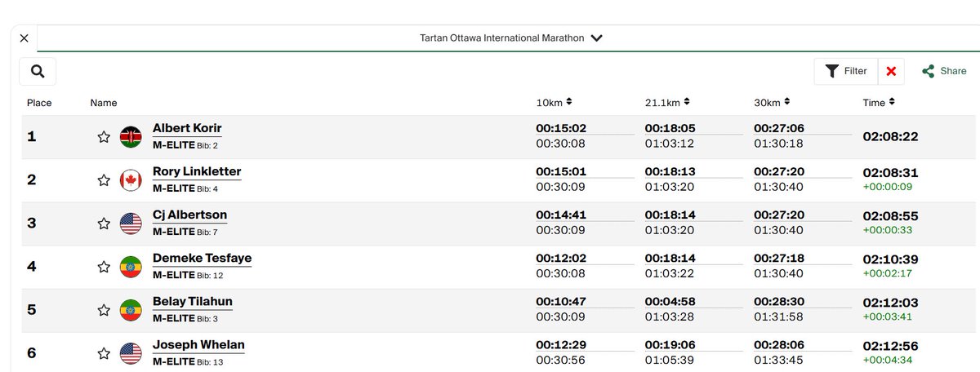Favorite Demeke Tesfaye with the star
980x372 pixels.
point(104,267)
